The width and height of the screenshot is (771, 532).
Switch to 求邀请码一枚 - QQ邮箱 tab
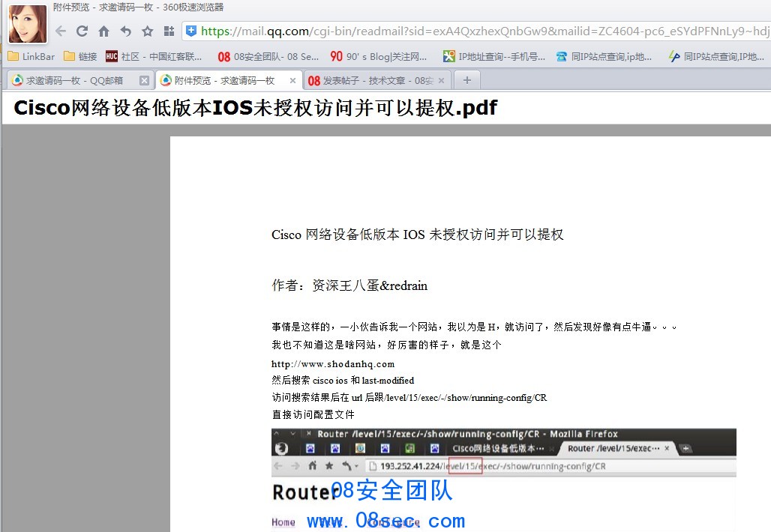[74, 81]
